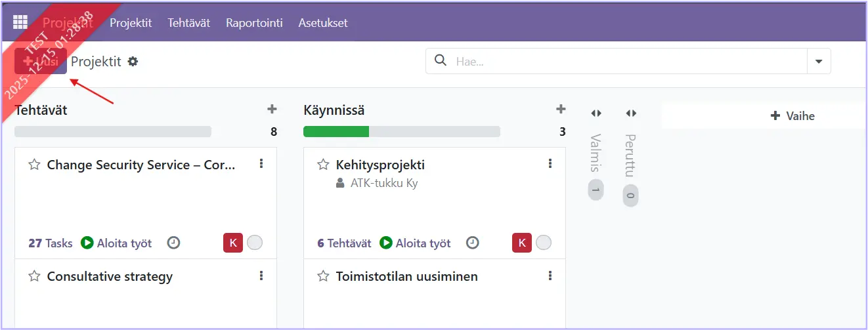Click the Uusi button to create project
The width and height of the screenshot is (868, 330).
click(x=41, y=61)
